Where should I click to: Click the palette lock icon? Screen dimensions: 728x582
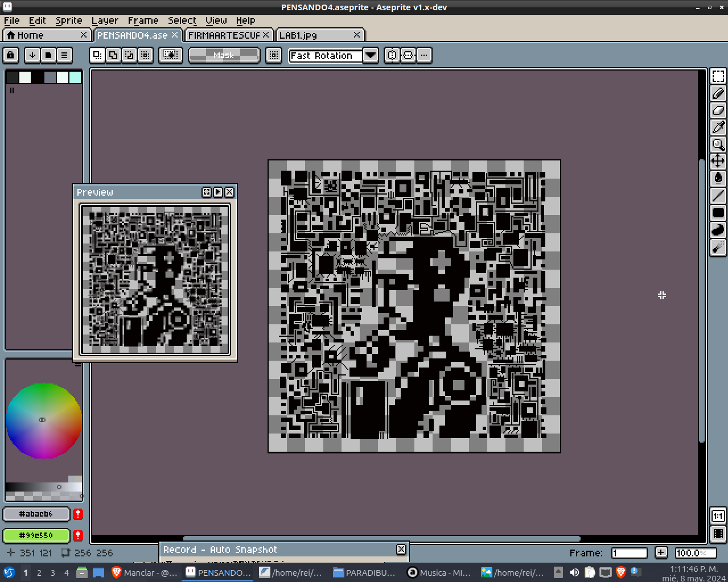point(11,55)
